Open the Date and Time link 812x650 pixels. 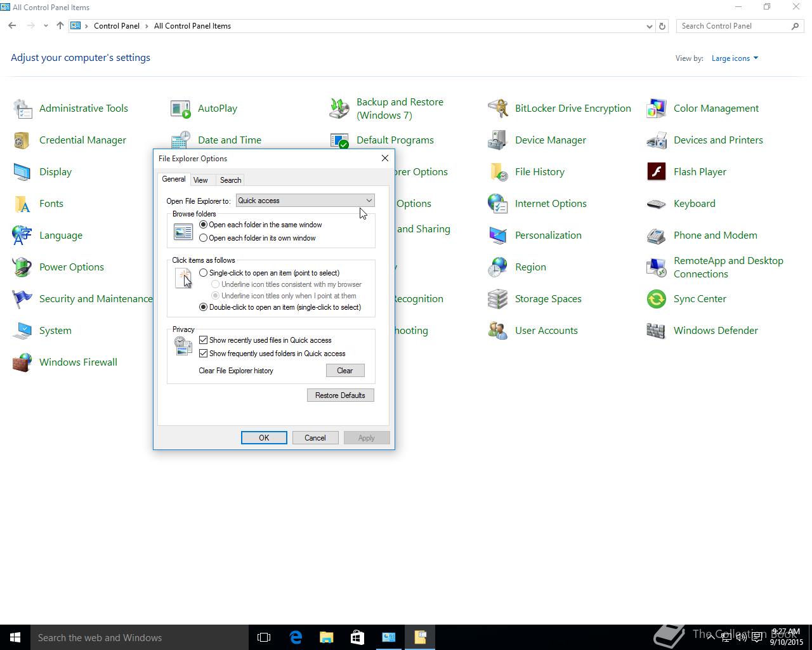(230, 140)
